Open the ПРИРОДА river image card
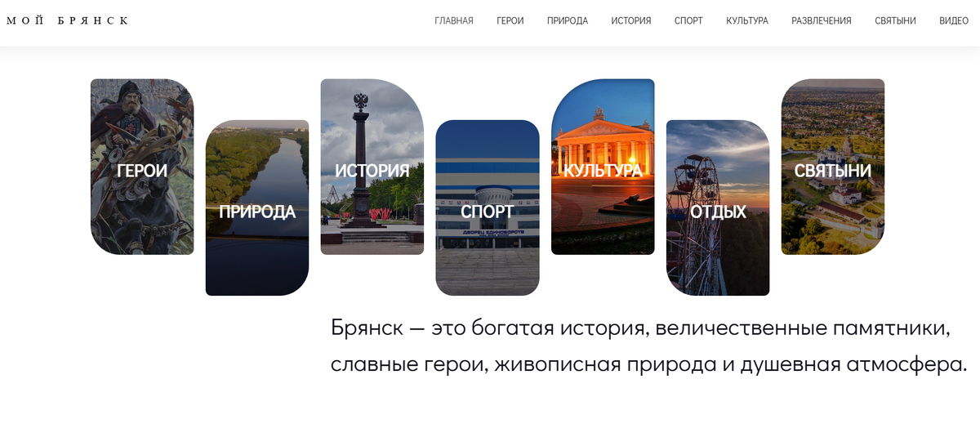Image resolution: width=980 pixels, height=437 pixels. [257, 207]
